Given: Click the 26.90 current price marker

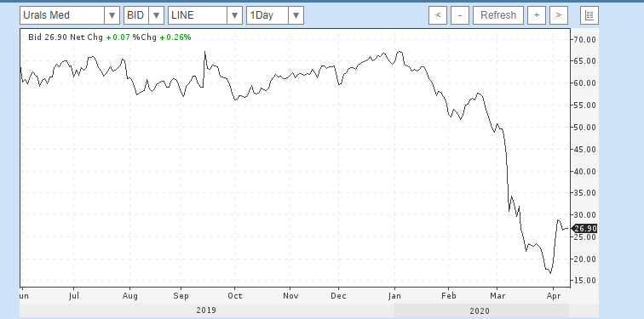Looking at the screenshot, I should (x=585, y=229).
